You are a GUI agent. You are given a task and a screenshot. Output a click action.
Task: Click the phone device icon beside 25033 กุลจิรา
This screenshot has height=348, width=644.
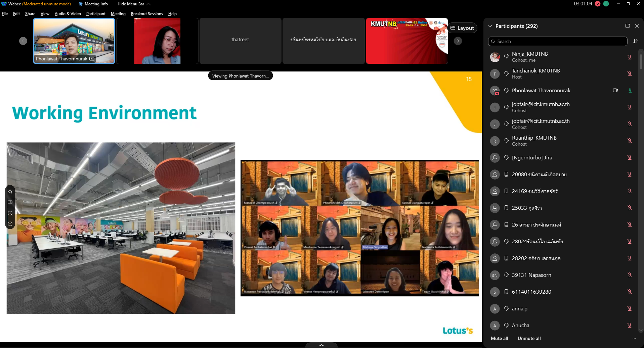[506, 208]
